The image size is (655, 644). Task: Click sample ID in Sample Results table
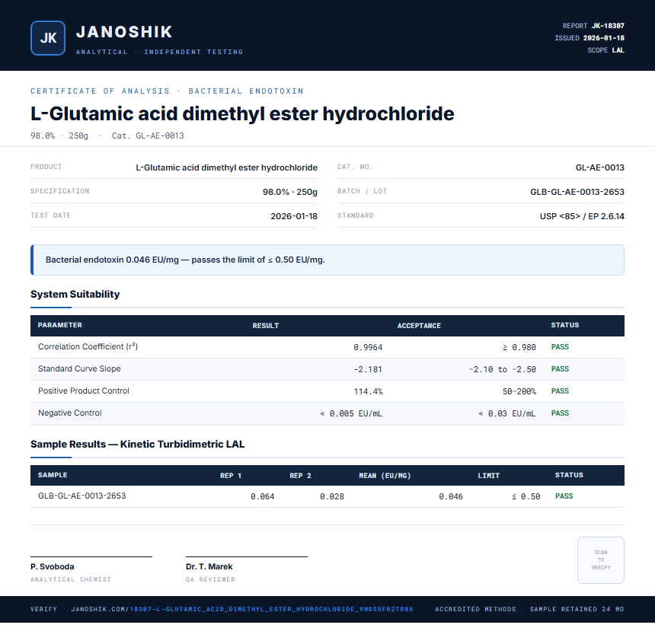pyautogui.click(x=82, y=496)
